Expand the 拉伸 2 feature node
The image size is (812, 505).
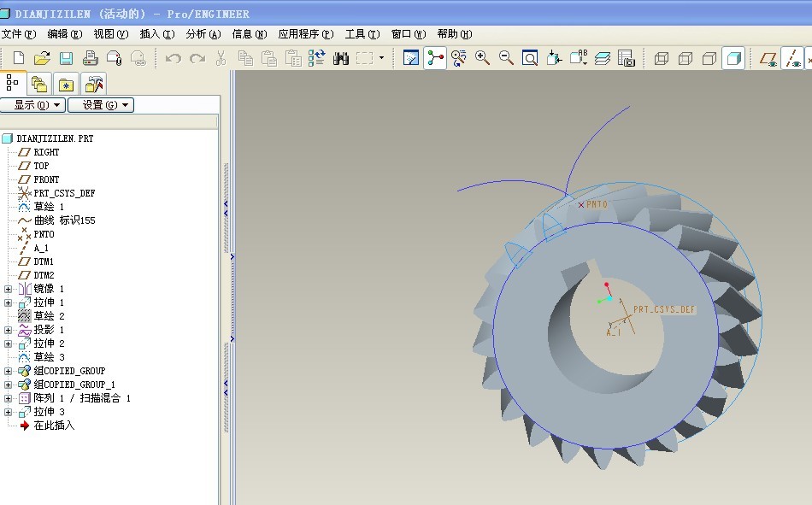coord(8,344)
